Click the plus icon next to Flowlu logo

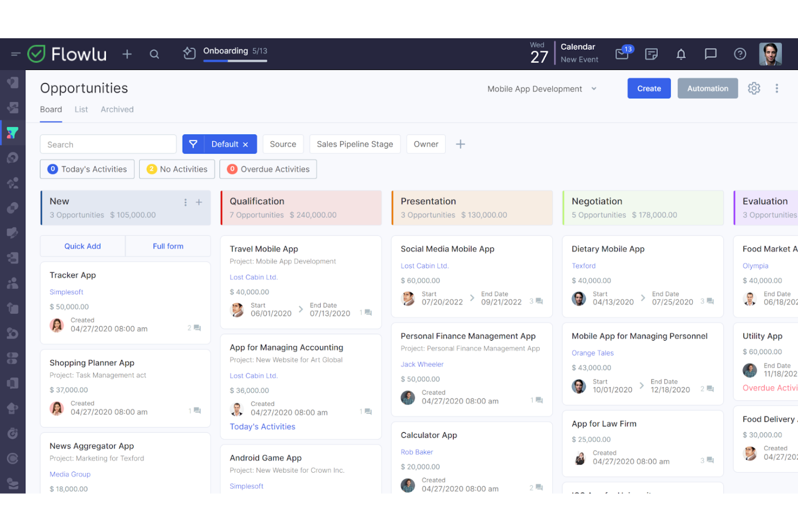coord(127,54)
